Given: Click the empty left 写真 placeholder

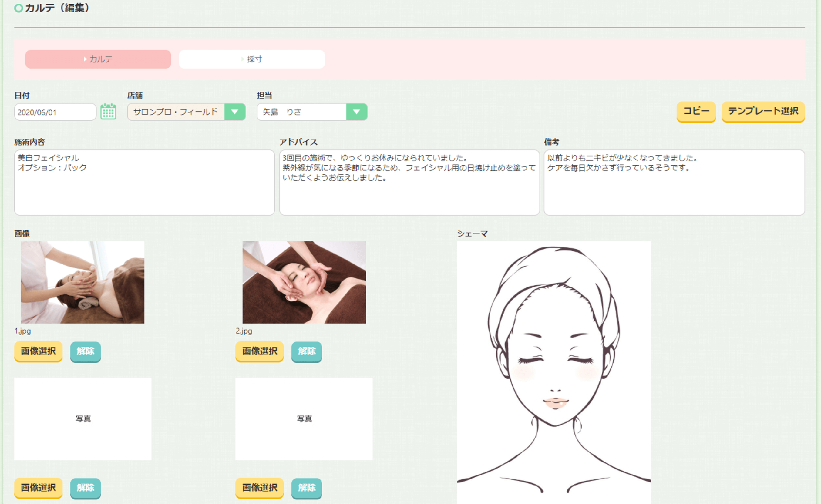Looking at the screenshot, I should pos(83,419).
